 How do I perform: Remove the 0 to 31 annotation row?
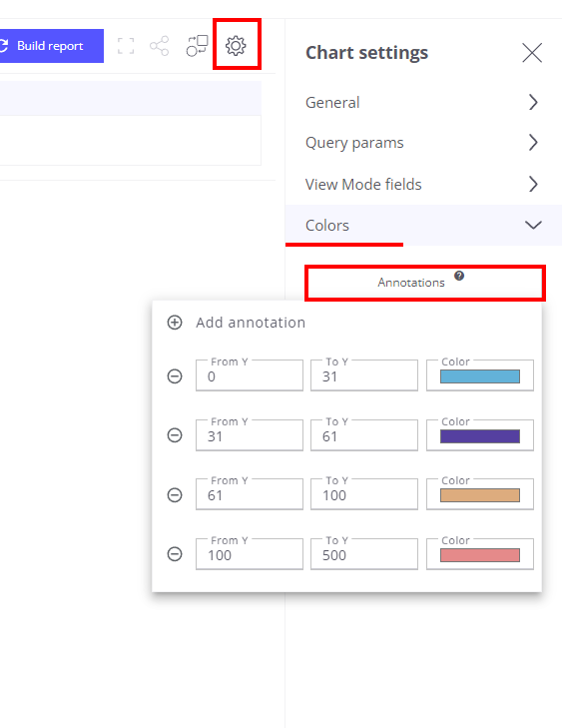pyautogui.click(x=175, y=376)
